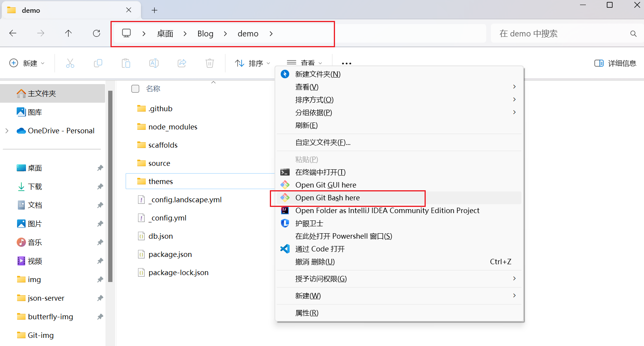
Task: Expand the OneDrive - Personal tree node
Action: [x=7, y=131]
